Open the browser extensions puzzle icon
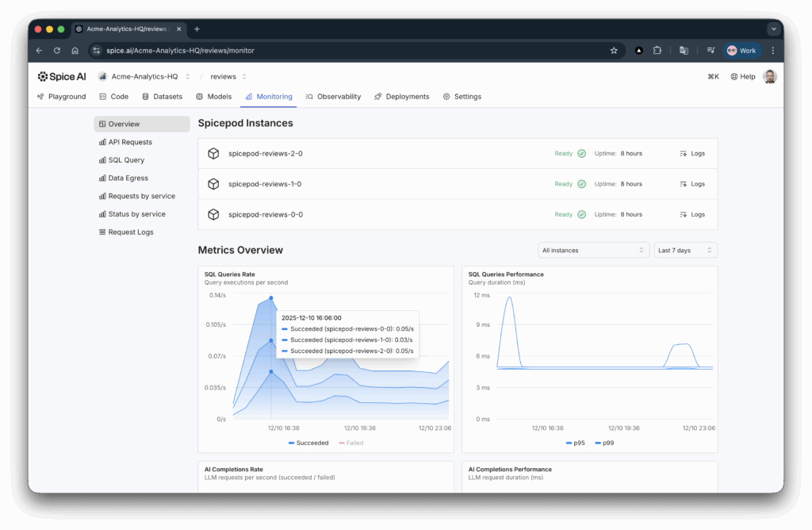 657,50
